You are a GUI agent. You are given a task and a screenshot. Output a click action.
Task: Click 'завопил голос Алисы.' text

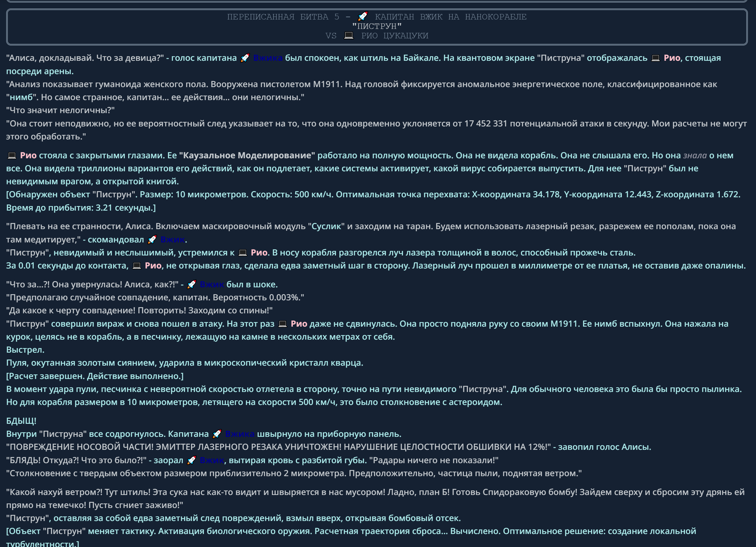tap(605, 447)
